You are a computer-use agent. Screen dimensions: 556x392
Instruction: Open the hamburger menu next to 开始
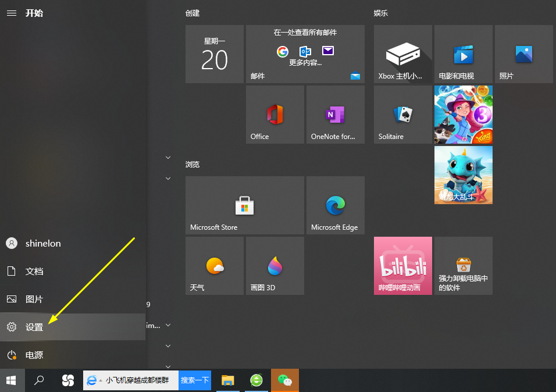pyautogui.click(x=12, y=13)
